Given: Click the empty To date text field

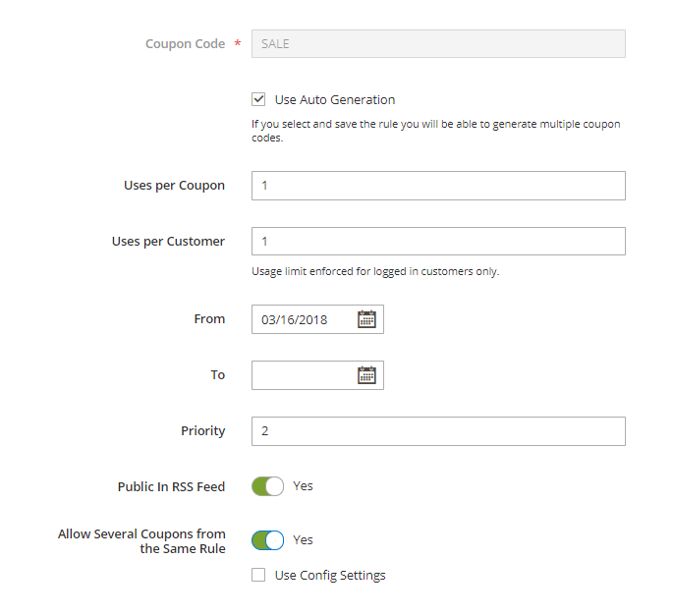Looking at the screenshot, I should [x=303, y=374].
